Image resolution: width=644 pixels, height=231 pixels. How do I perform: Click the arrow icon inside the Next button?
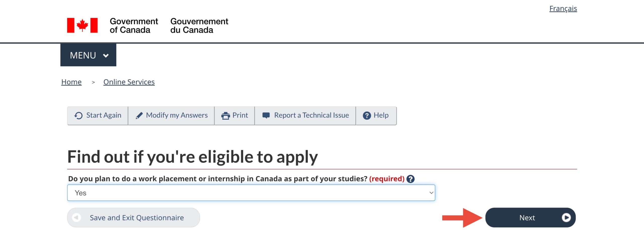click(566, 217)
